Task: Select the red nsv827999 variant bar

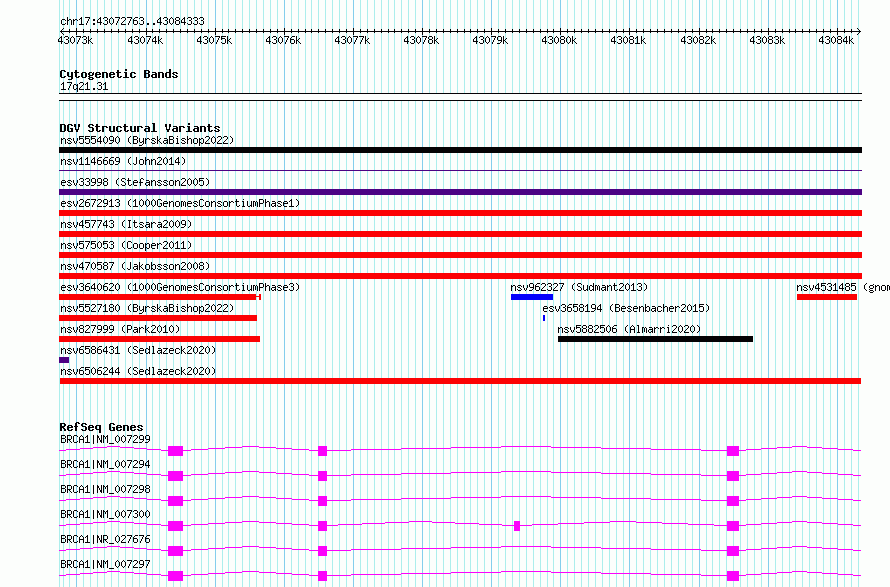Action: (x=159, y=339)
